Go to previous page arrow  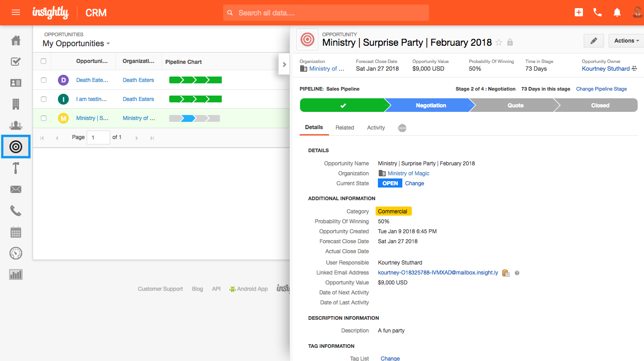57,138
